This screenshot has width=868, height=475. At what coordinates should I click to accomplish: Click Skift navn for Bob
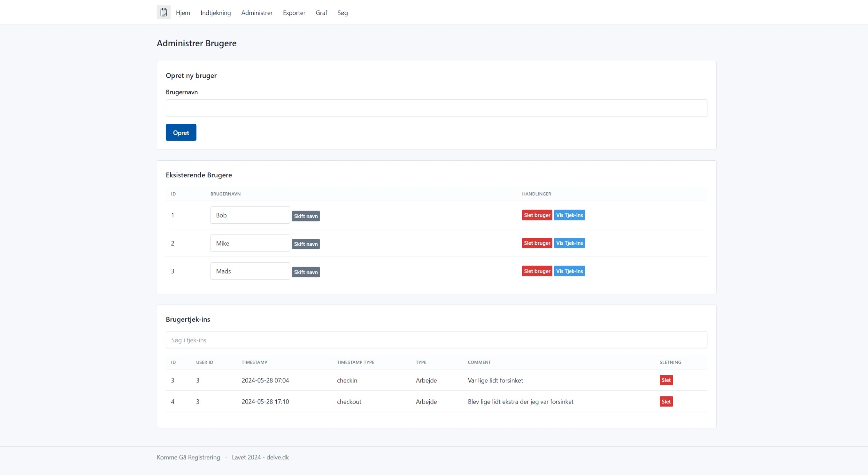pyautogui.click(x=306, y=216)
